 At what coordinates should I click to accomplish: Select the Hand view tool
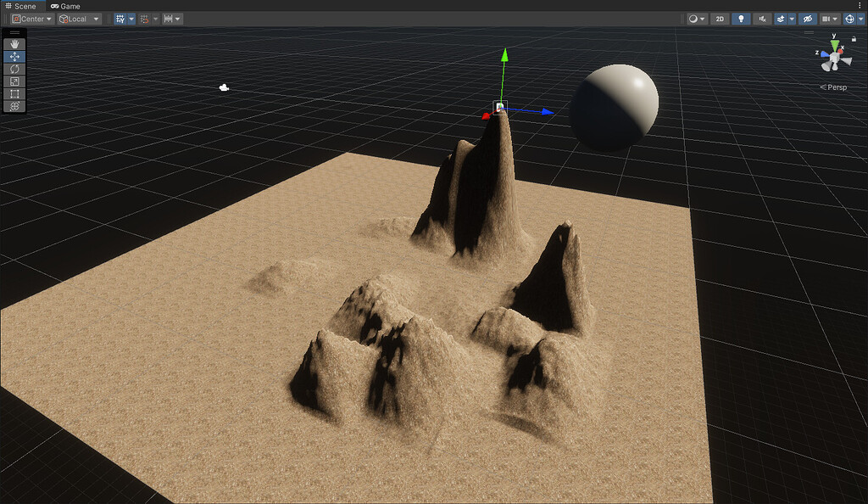(x=14, y=42)
